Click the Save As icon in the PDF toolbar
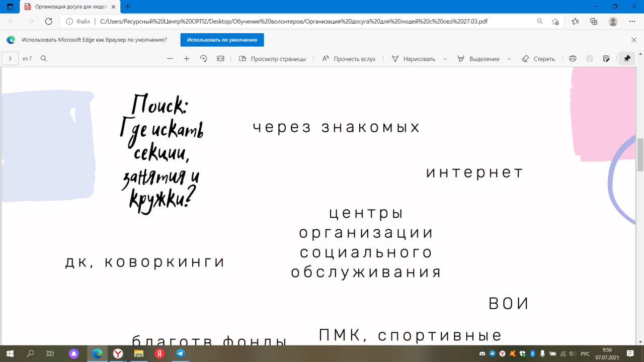The height and width of the screenshot is (362, 644). [606, 58]
